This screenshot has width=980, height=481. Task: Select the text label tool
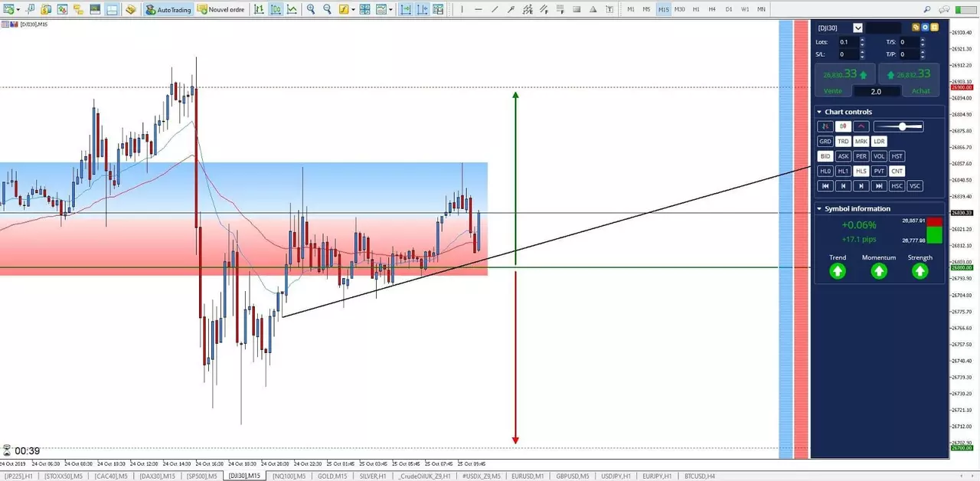coord(610,9)
